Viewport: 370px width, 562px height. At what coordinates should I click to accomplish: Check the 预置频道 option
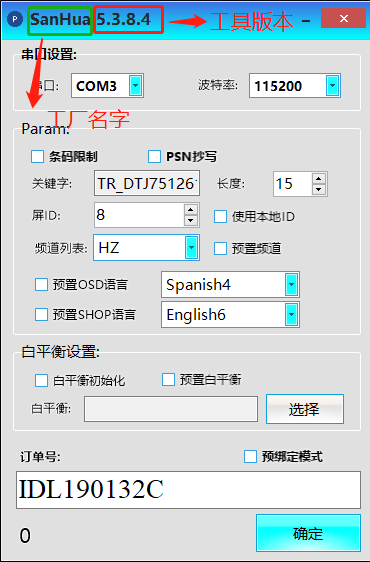coord(220,248)
